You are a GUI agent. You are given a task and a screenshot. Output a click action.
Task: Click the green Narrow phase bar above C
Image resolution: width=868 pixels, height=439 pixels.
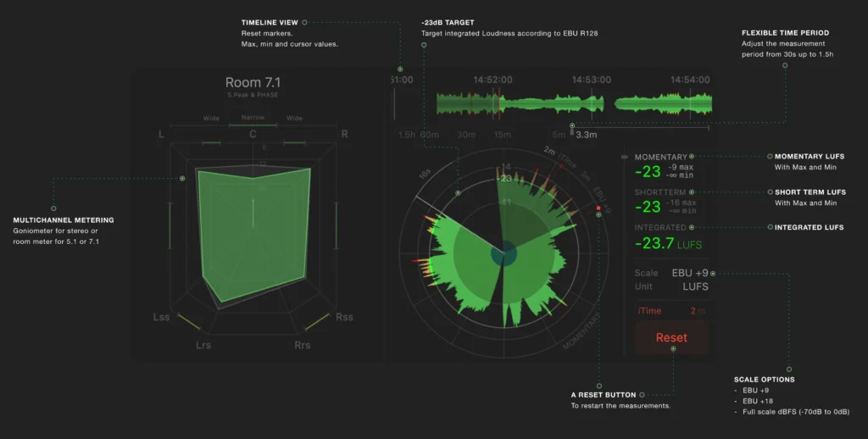[253, 125]
